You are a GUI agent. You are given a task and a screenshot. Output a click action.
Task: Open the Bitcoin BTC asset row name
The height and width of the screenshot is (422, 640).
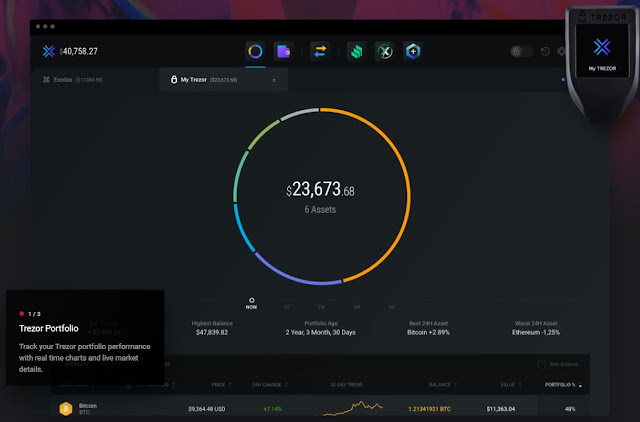(88, 409)
